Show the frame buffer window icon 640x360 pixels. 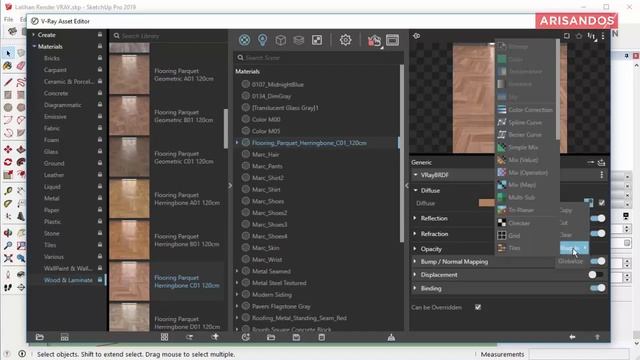(392, 40)
